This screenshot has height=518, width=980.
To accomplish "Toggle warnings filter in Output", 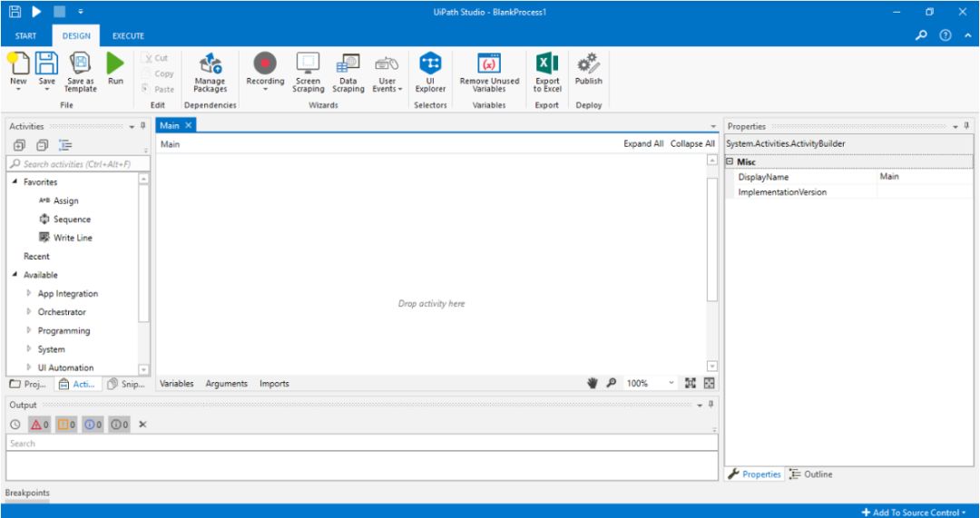I will [x=66, y=425].
